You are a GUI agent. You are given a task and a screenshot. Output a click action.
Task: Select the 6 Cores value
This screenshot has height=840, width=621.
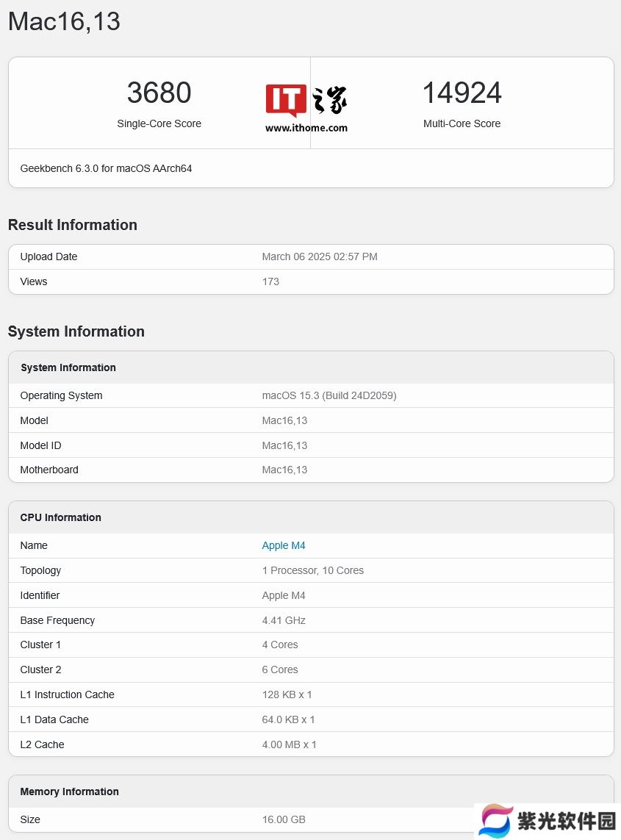[x=280, y=670]
